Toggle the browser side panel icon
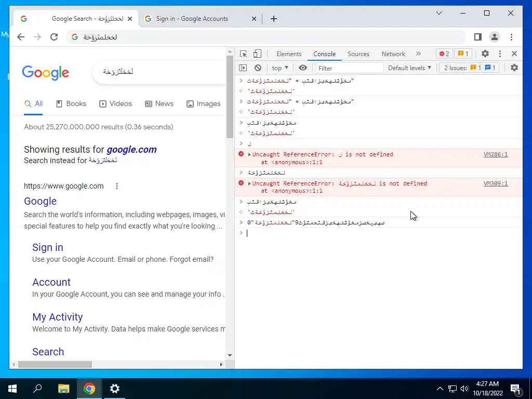The height and width of the screenshot is (399, 532). 478,37
